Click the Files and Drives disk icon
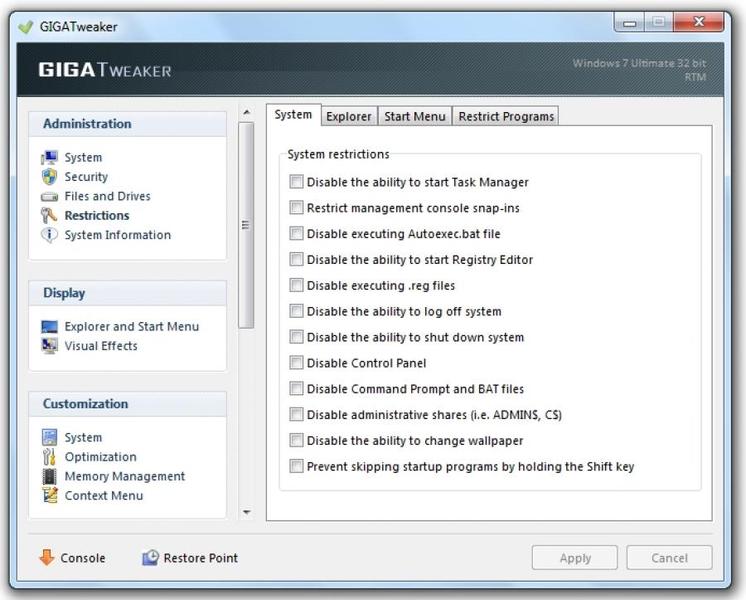746x600 pixels. click(49, 197)
